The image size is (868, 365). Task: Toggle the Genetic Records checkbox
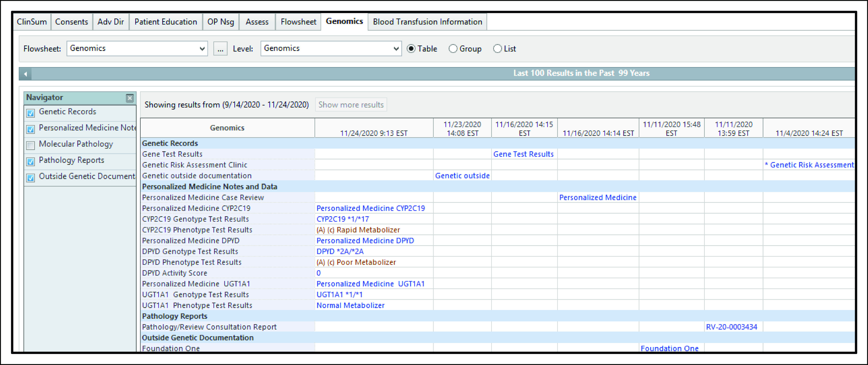tap(31, 113)
